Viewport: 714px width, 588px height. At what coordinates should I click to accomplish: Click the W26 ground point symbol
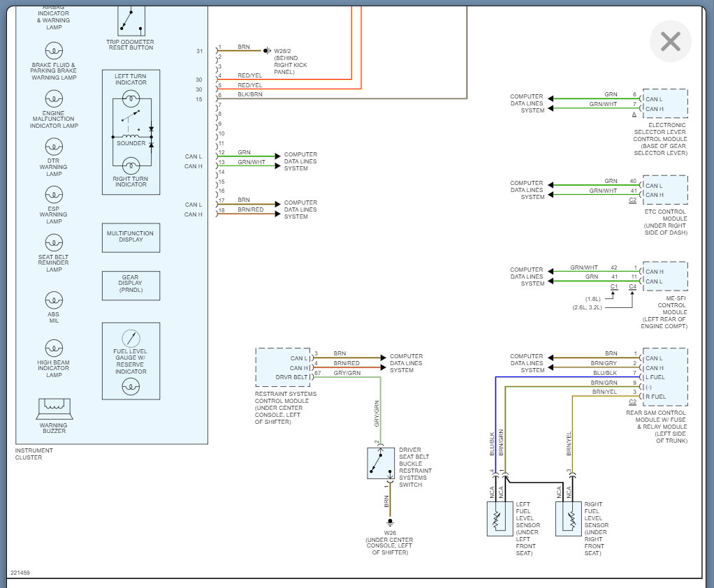click(391, 522)
